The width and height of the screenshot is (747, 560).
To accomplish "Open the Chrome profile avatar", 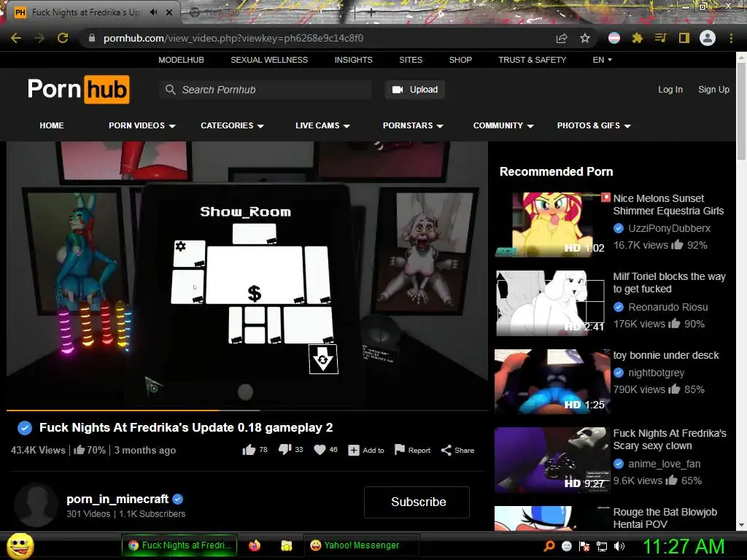I will coord(708,38).
